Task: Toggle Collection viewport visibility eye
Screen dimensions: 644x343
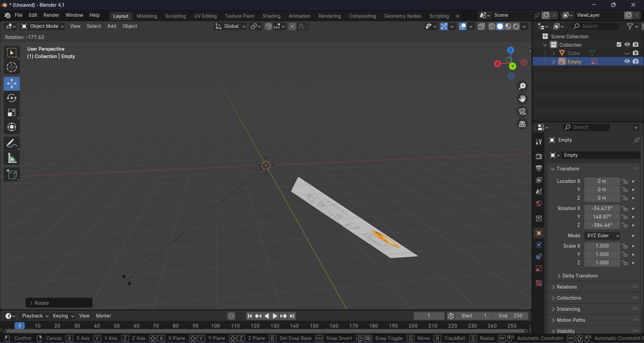Action: point(627,44)
